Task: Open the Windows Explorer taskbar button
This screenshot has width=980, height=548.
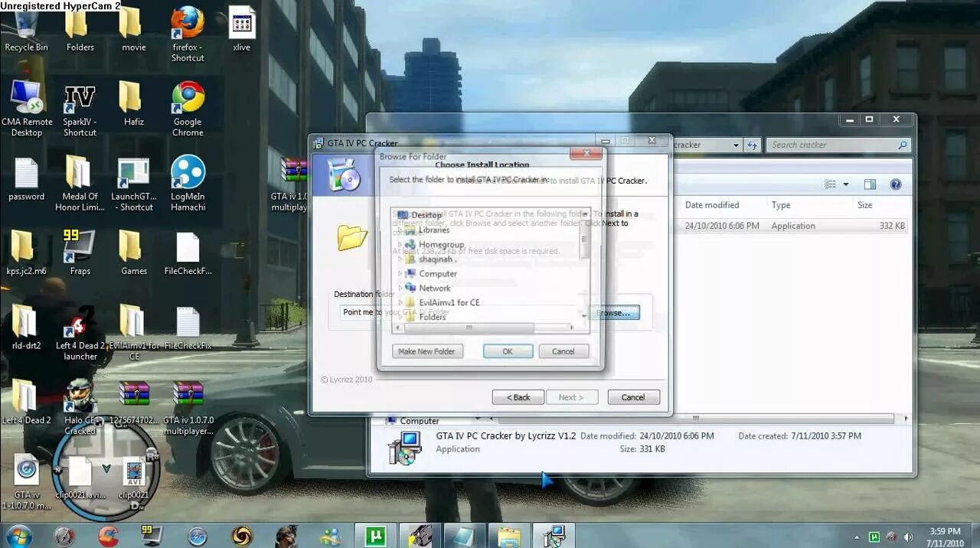Action: pyautogui.click(x=509, y=536)
